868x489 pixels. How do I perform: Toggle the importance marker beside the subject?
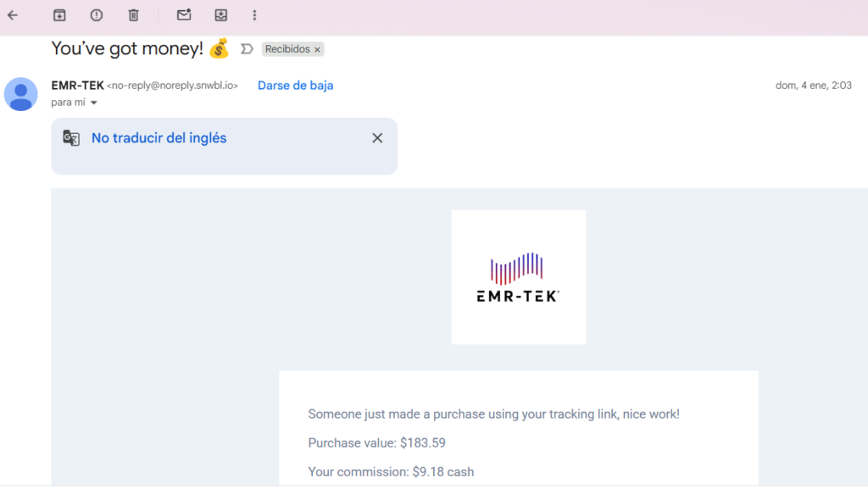(x=247, y=49)
